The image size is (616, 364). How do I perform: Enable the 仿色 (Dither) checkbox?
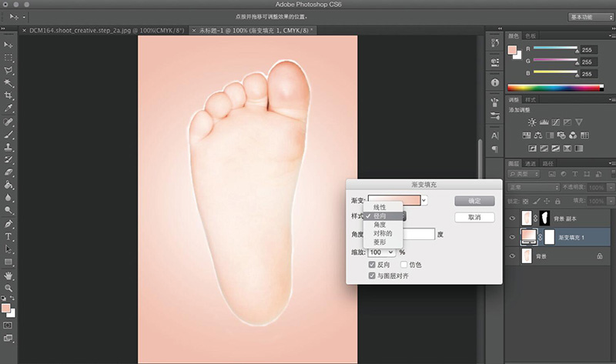coord(404,264)
